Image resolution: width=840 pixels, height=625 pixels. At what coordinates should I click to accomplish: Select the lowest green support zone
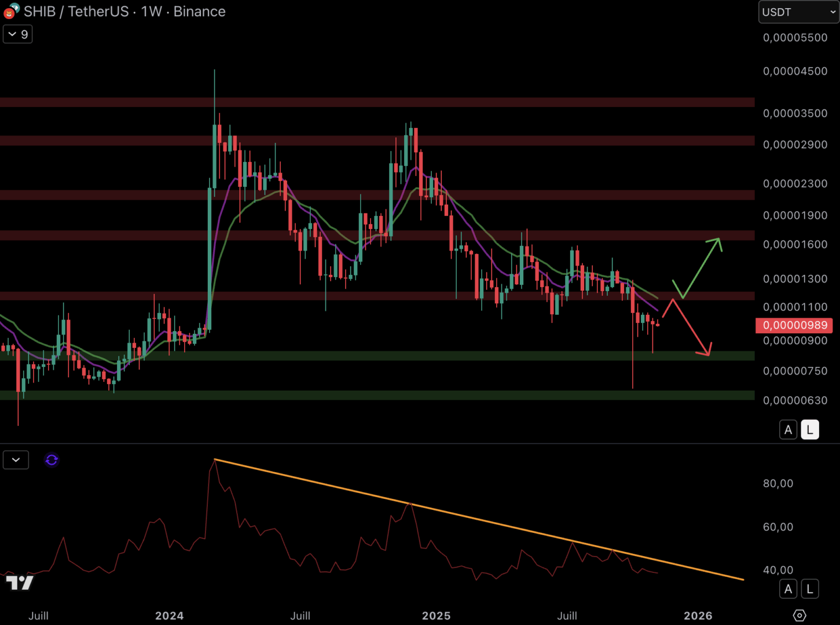coord(376,395)
